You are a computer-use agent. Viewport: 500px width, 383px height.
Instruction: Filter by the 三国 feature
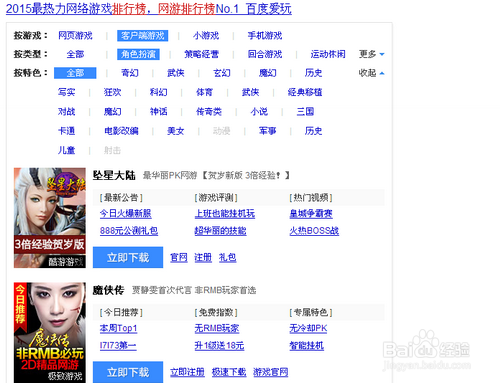click(x=305, y=112)
